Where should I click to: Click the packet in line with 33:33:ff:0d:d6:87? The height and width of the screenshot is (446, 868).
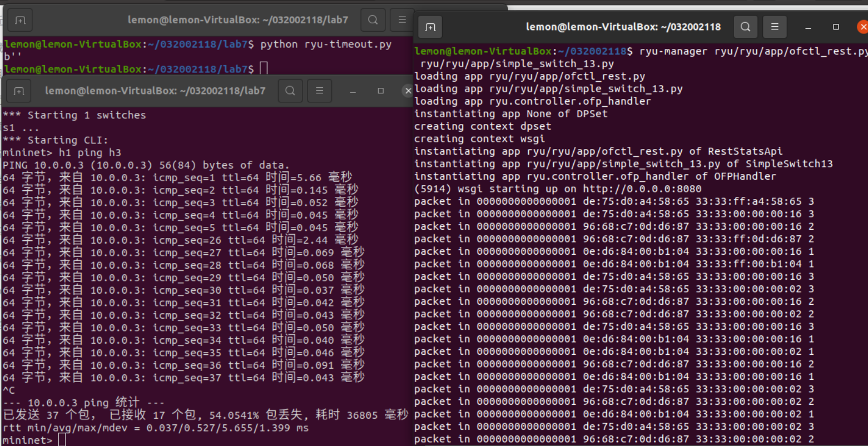[x=614, y=239]
